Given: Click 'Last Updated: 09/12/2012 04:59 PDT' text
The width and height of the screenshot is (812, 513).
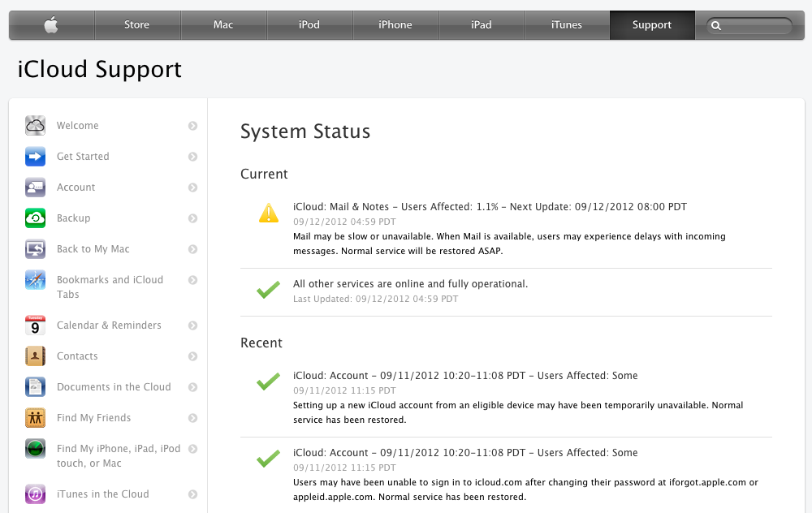Looking at the screenshot, I should point(375,299).
